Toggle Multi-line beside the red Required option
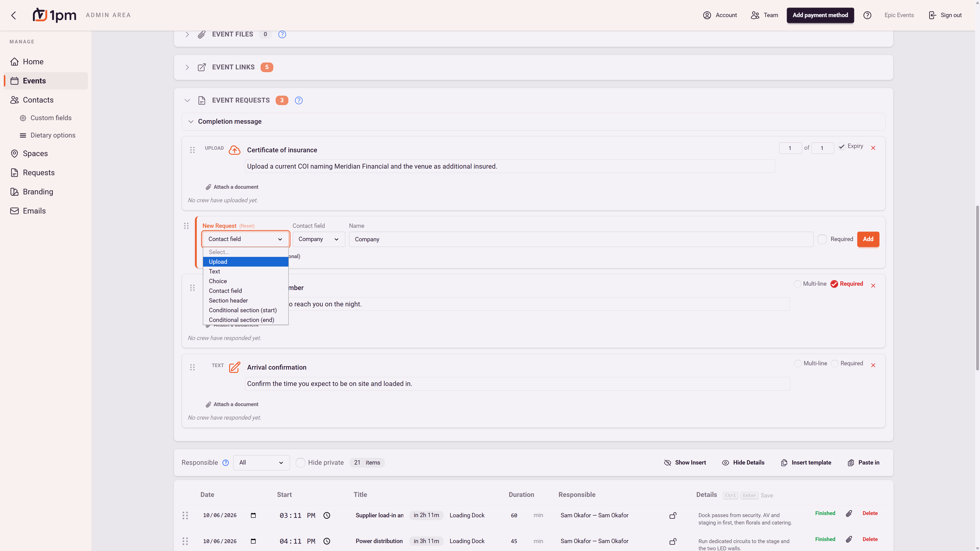This screenshot has width=980, height=551. 797,284
